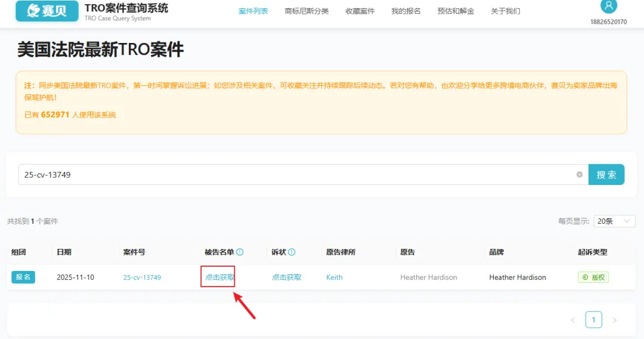Screen dimensions: 644x339
Task: Click info icon next to 被告名单 column
Action: 240,252
